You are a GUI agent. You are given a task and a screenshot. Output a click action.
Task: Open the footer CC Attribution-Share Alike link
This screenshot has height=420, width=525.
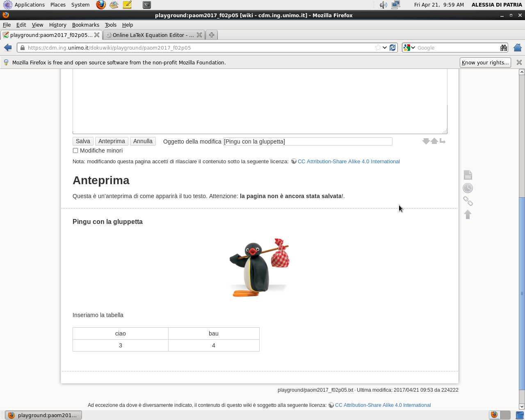[383, 405]
